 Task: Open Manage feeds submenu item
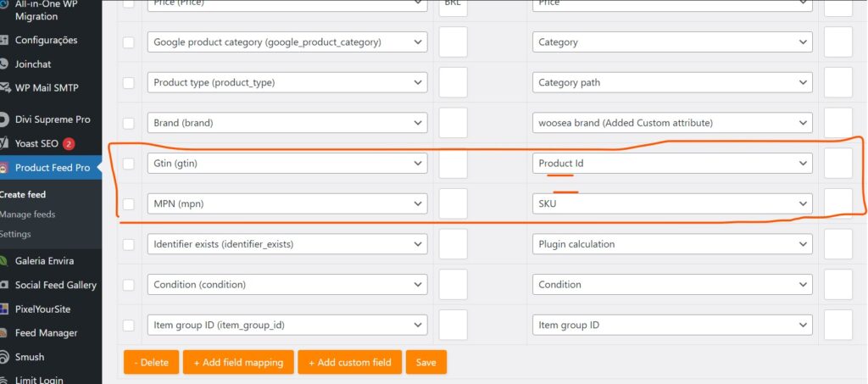tap(28, 214)
